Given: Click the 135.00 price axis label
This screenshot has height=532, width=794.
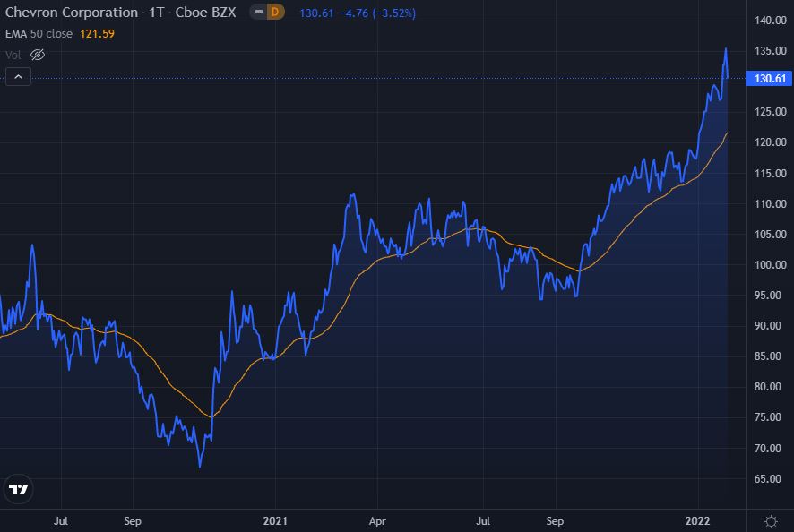Looking at the screenshot, I should click(770, 51).
